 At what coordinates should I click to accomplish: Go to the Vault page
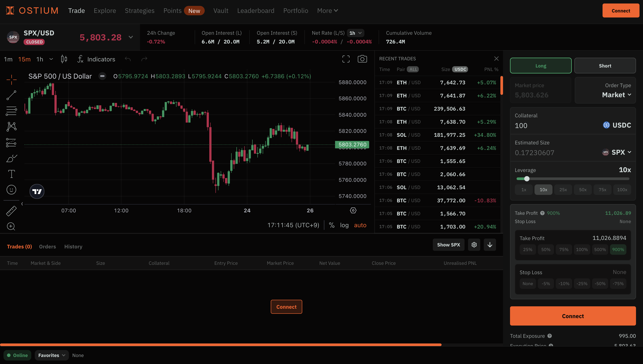[x=221, y=10]
